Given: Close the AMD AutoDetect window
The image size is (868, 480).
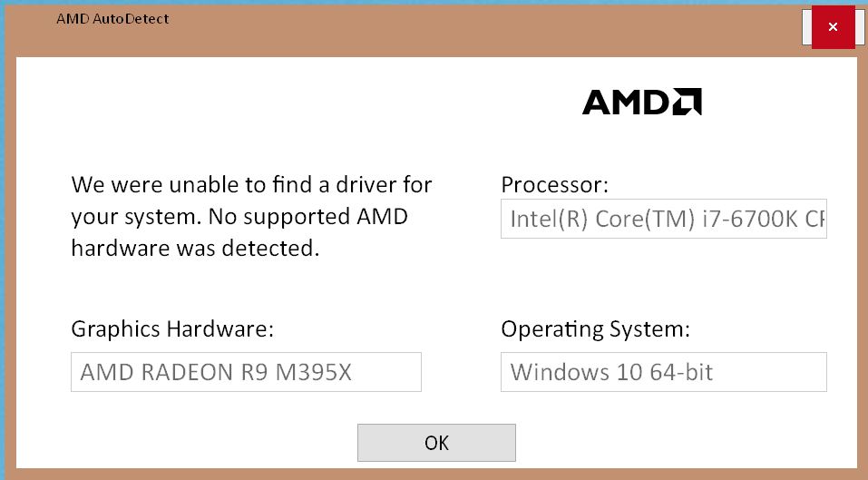Looking at the screenshot, I should click(x=833, y=26).
